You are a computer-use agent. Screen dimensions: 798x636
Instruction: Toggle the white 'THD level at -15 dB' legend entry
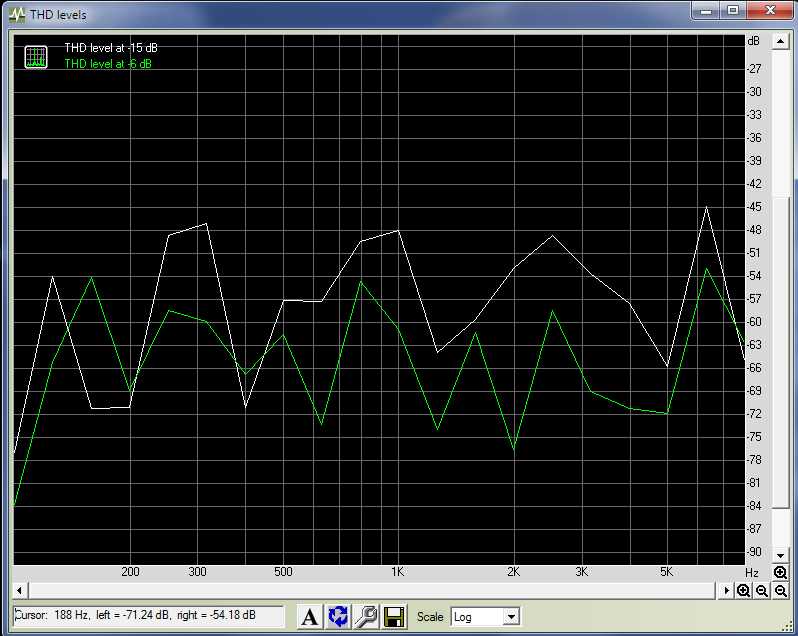click(110, 48)
